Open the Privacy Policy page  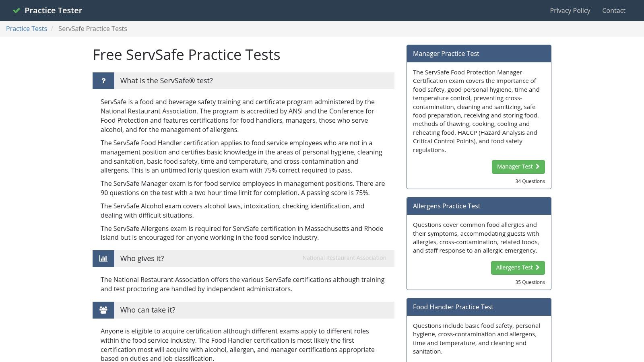tap(570, 10)
